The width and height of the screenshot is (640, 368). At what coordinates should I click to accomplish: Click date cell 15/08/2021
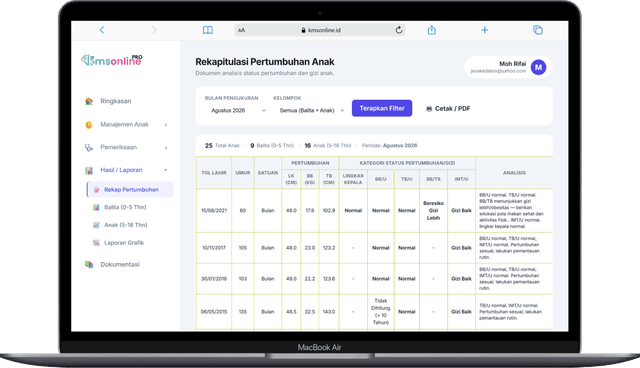click(x=214, y=211)
